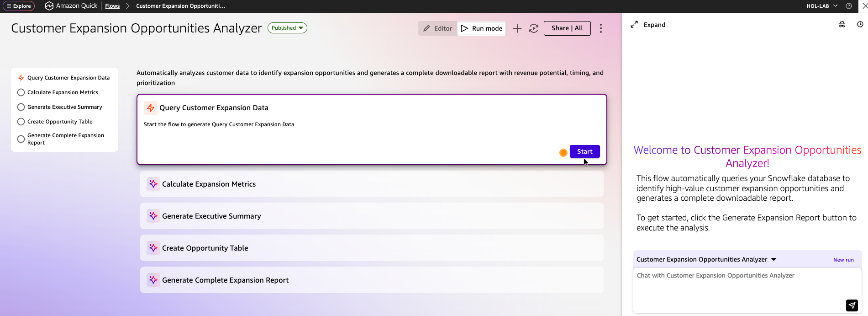868x316 pixels.
Task: Focus the chat message input field
Action: (x=747, y=290)
